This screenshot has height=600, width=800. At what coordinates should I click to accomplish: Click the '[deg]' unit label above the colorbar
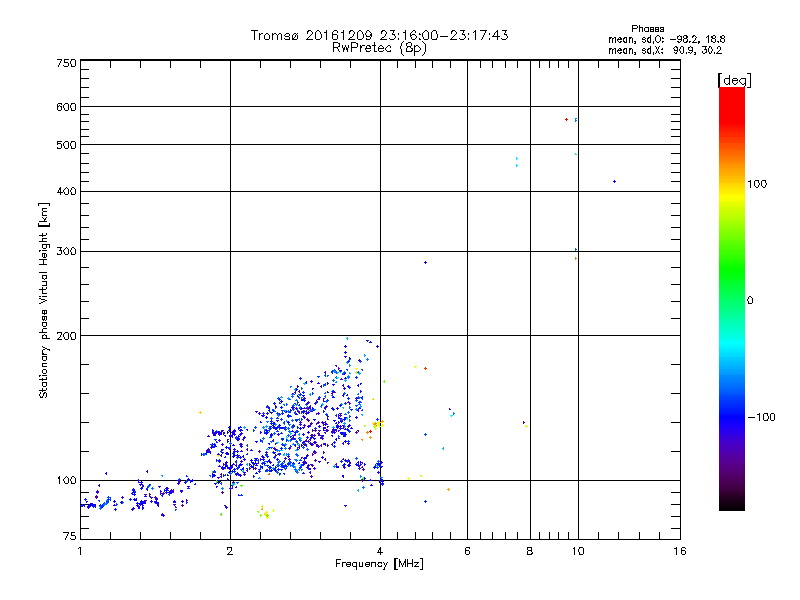point(735,80)
